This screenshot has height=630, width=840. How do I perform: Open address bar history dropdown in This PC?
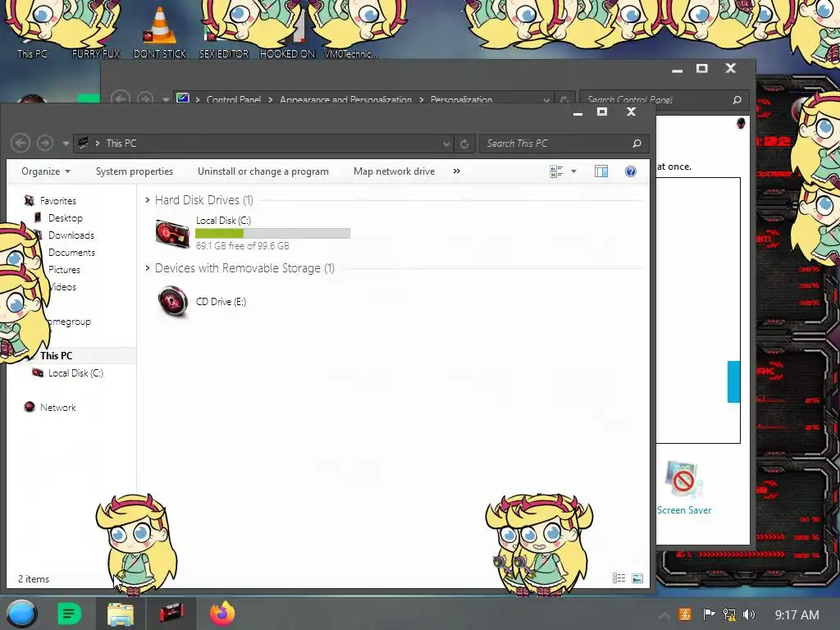(x=445, y=144)
